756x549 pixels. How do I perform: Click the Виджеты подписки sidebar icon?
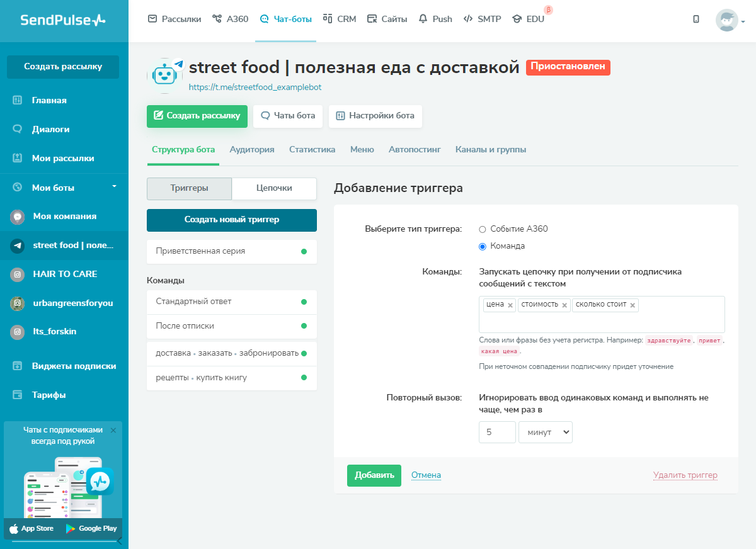[18, 366]
